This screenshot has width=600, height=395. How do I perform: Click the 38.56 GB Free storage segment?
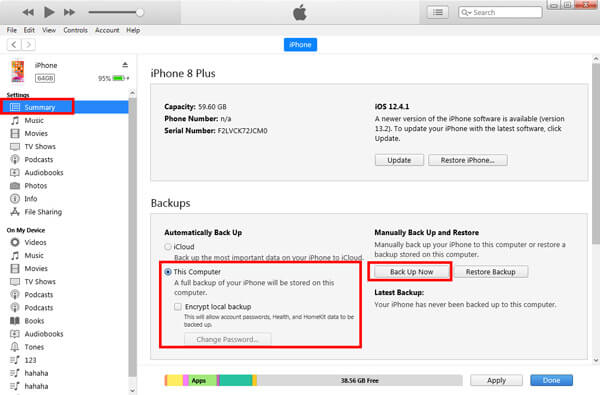(359, 380)
